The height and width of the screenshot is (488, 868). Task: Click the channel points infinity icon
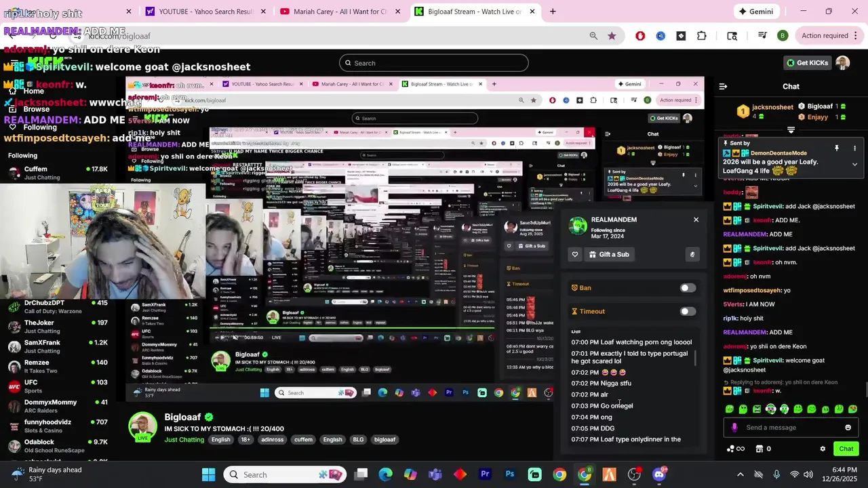coord(736,449)
